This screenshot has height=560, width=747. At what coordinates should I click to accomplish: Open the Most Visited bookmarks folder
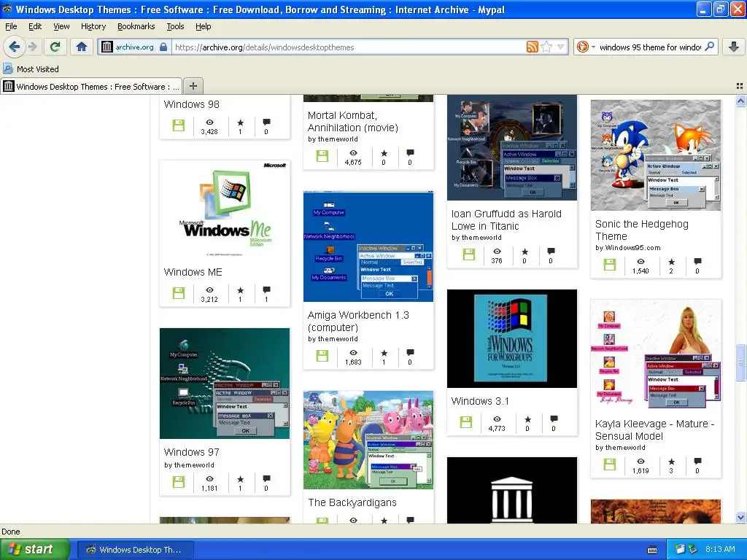point(31,69)
